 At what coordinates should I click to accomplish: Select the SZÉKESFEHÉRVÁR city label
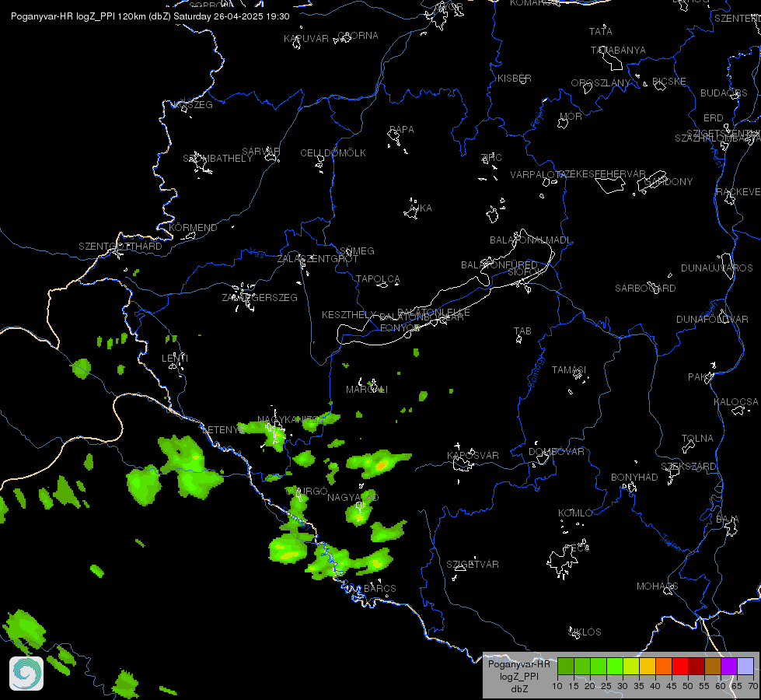pos(602,174)
